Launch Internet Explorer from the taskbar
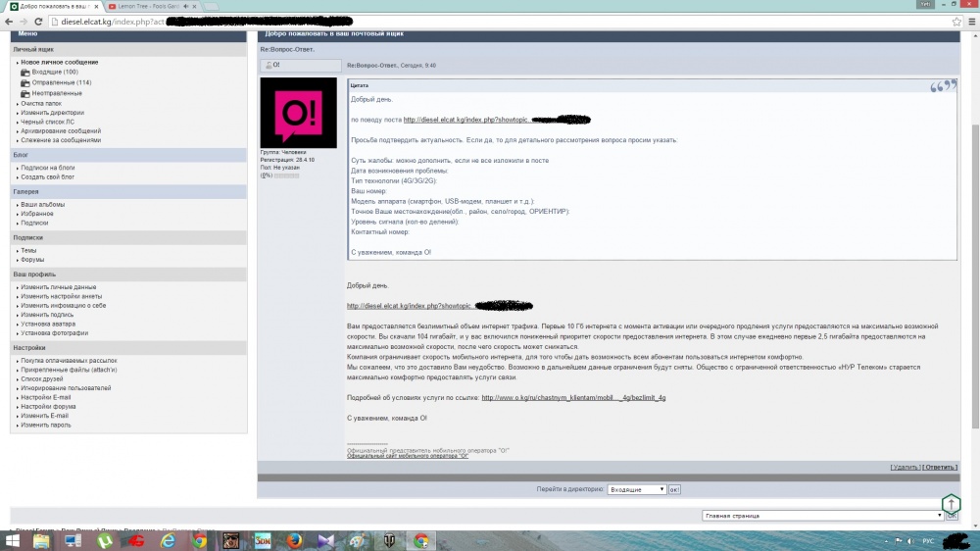Image resolution: width=980 pixels, height=551 pixels. (168, 540)
